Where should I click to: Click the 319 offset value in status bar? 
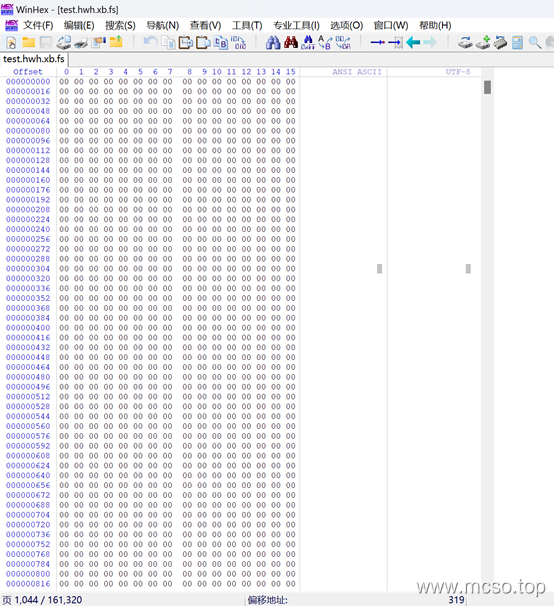click(456, 600)
